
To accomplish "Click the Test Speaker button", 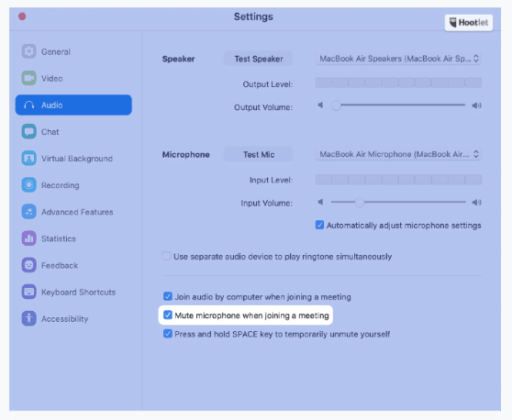I will pos(258,59).
